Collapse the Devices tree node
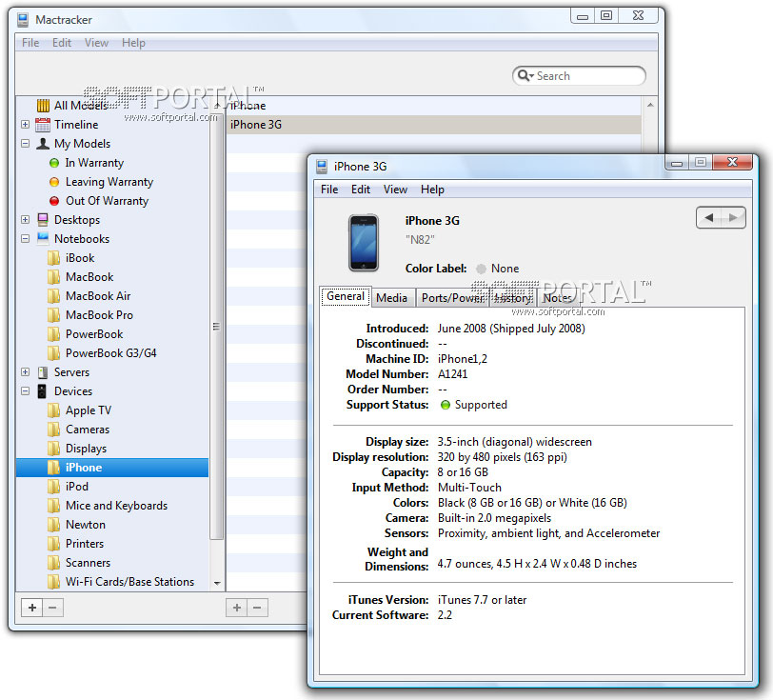 (25, 391)
